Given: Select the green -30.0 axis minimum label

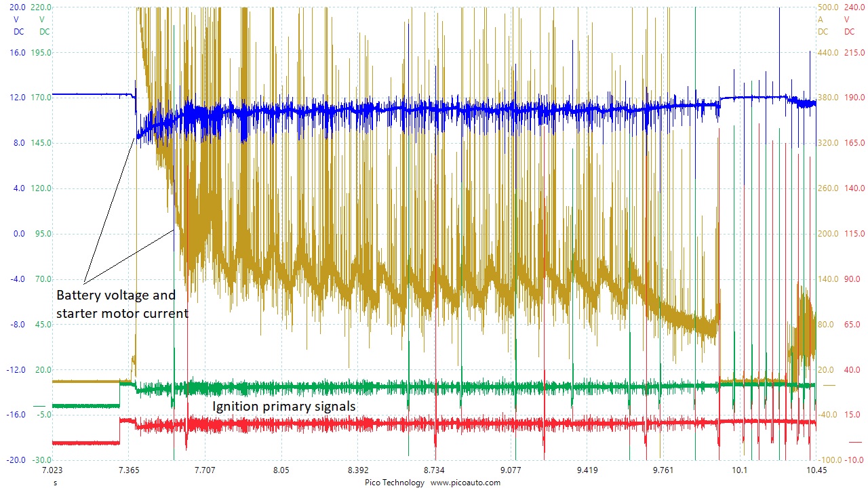Looking at the screenshot, I should [x=42, y=460].
